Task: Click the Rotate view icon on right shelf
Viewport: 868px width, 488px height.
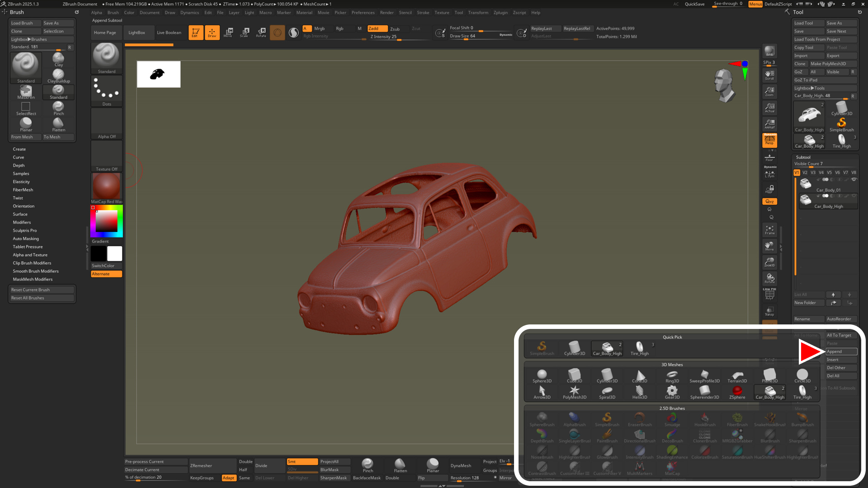Action: click(769, 279)
